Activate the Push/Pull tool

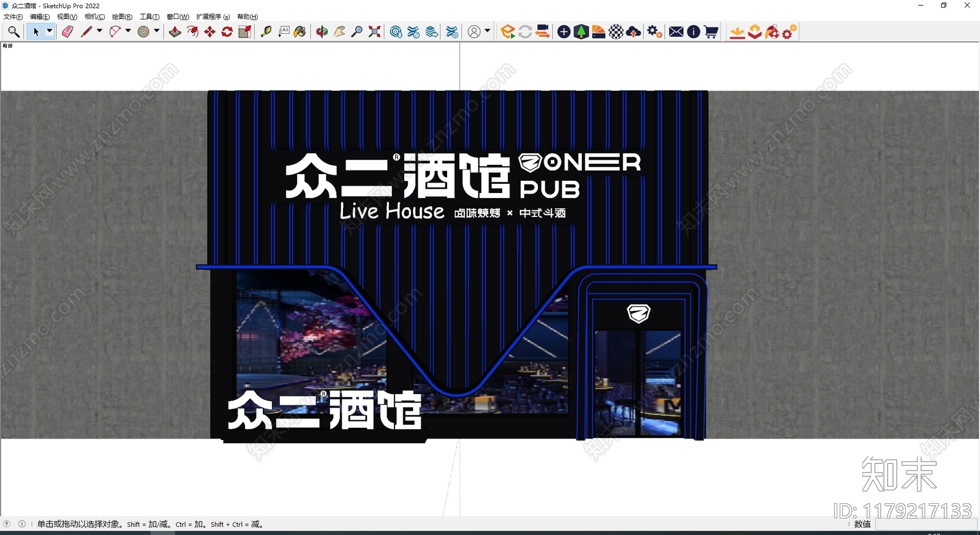[x=175, y=32]
